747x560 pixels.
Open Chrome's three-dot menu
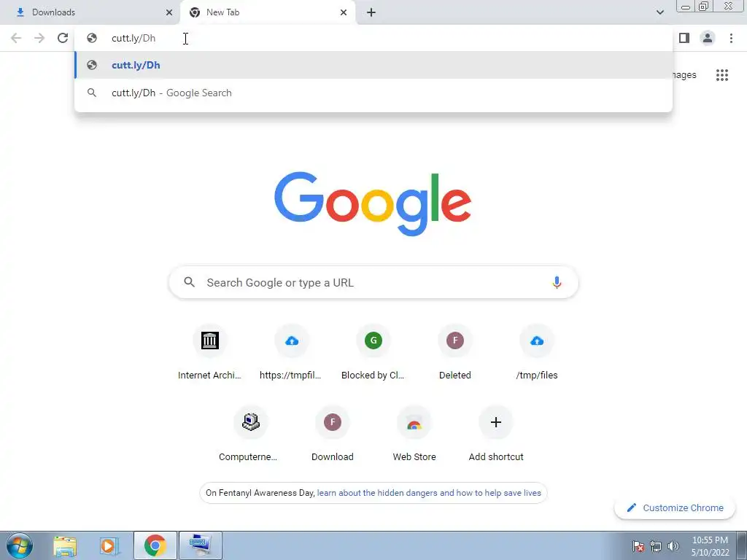click(x=731, y=38)
